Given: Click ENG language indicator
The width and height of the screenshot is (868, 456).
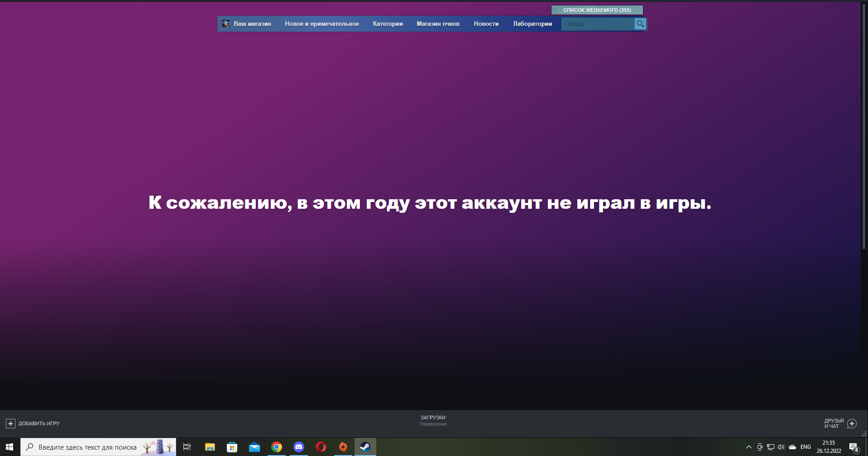Looking at the screenshot, I should click(x=806, y=447).
